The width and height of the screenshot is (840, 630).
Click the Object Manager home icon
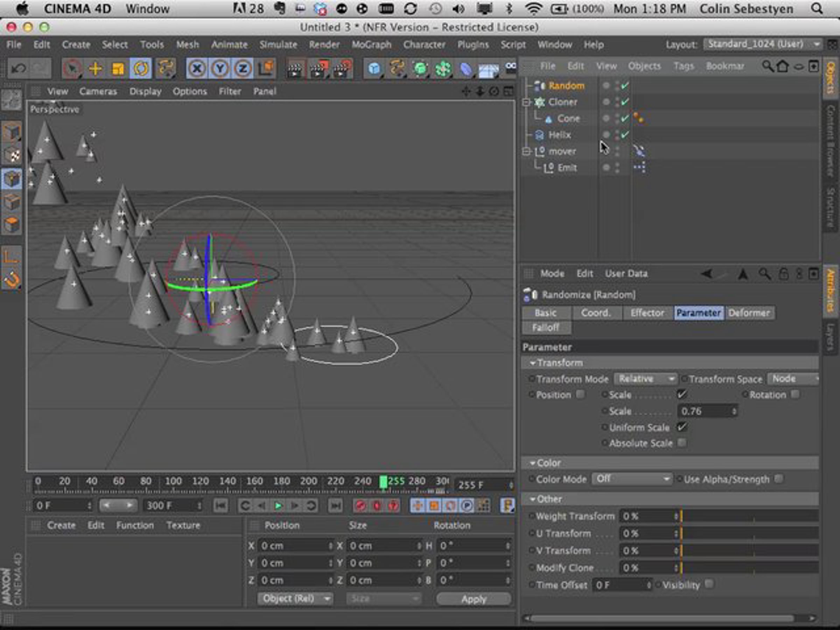click(x=782, y=66)
